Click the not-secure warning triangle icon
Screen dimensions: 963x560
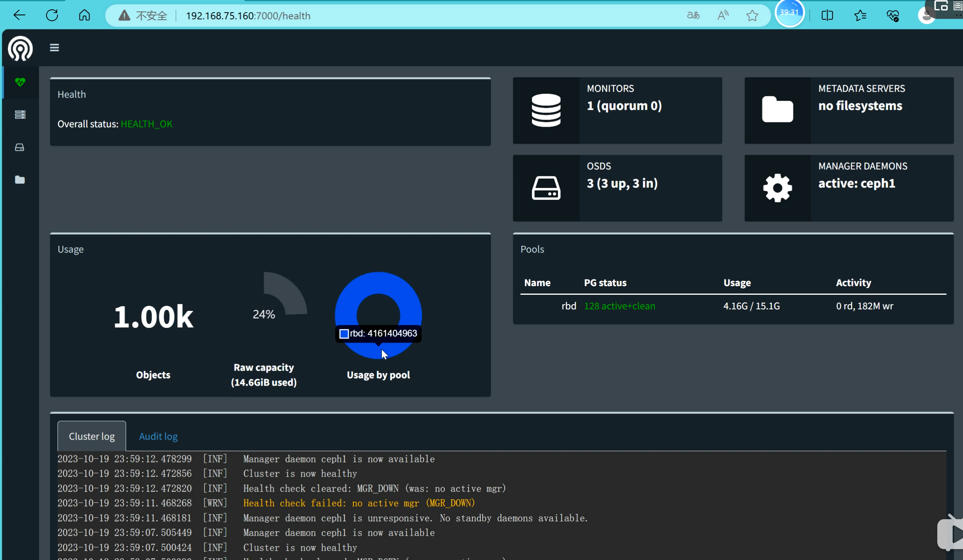(124, 15)
